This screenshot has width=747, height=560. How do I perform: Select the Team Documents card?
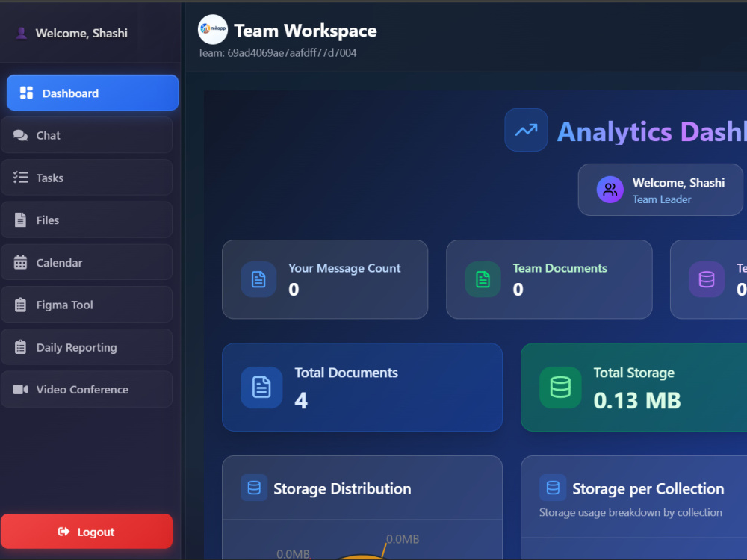coord(549,279)
